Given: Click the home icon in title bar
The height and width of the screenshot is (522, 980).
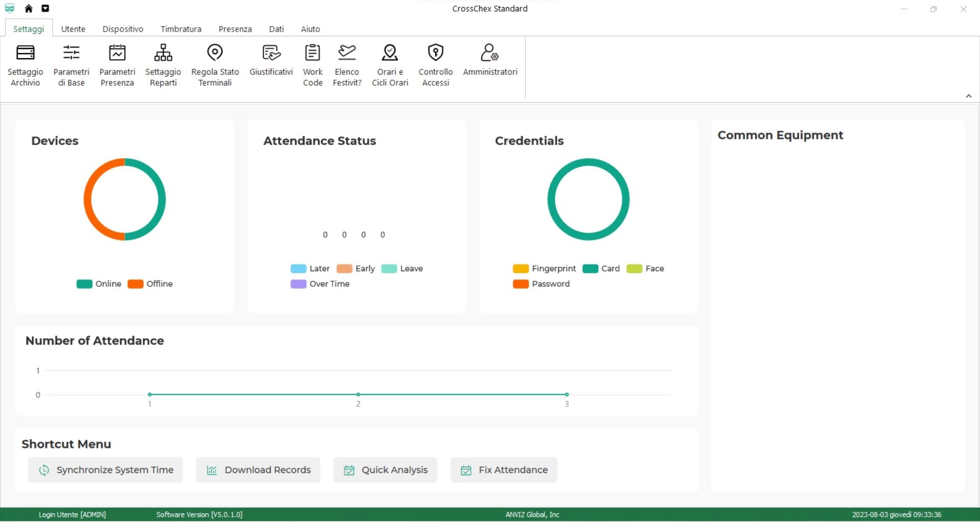Looking at the screenshot, I should tap(29, 8).
